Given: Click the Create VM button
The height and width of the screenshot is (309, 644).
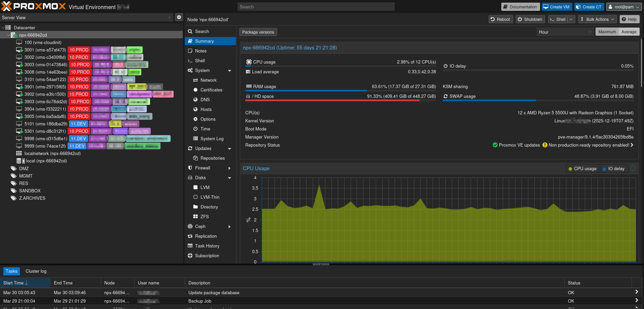Looking at the screenshot, I should 557,7.
